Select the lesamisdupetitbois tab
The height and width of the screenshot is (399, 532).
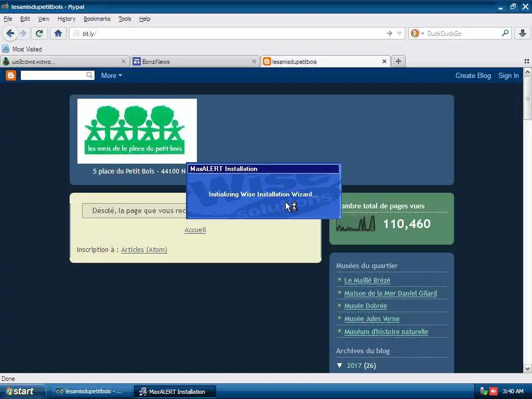325,61
